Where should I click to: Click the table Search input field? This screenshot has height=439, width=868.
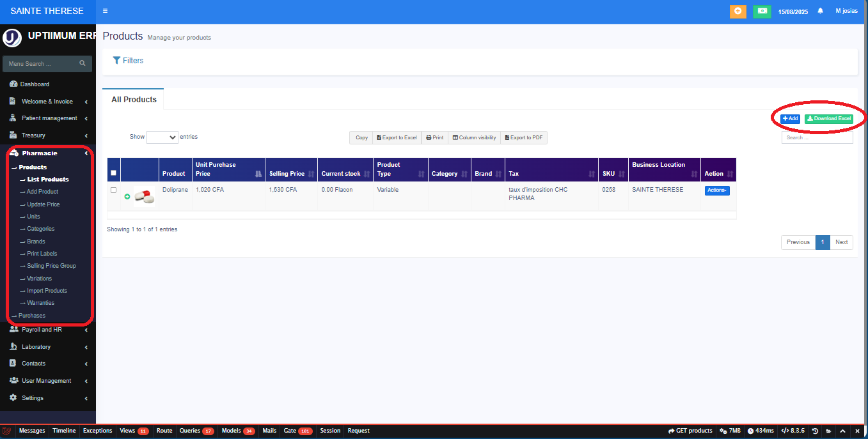click(817, 137)
